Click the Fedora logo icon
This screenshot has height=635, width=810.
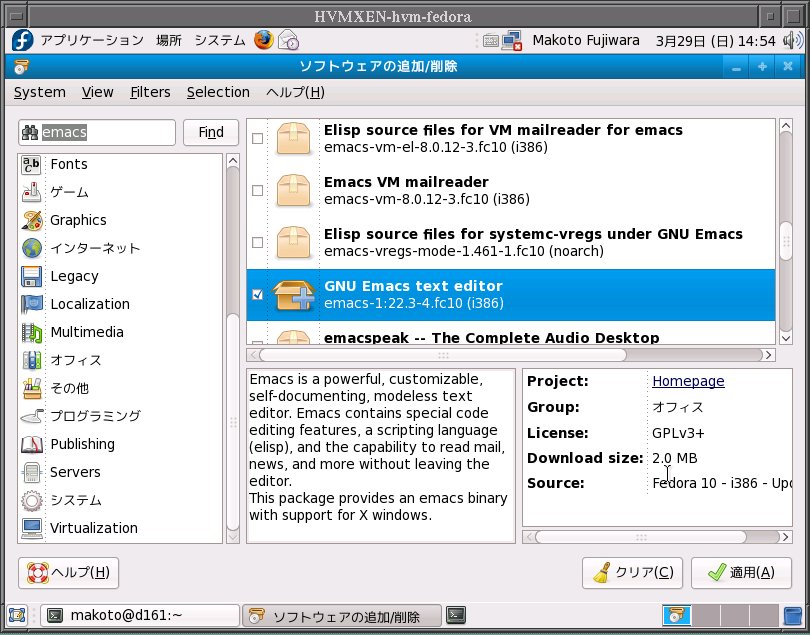[x=22, y=40]
